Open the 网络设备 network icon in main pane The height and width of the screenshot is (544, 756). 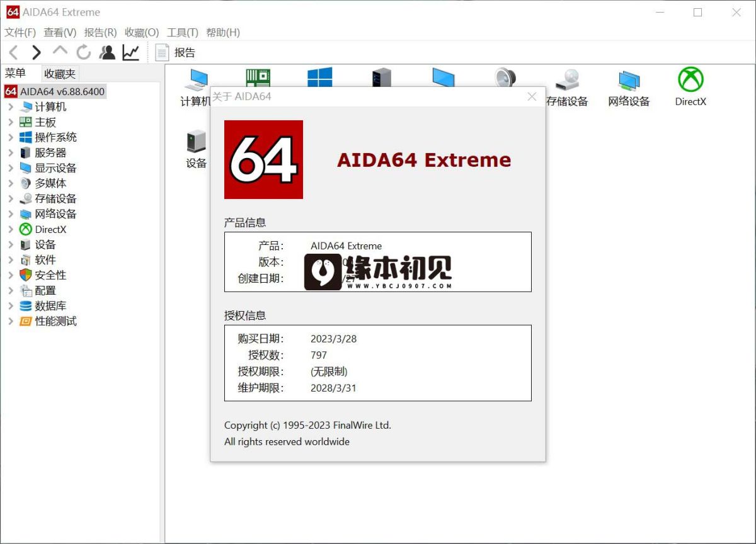coord(629,88)
